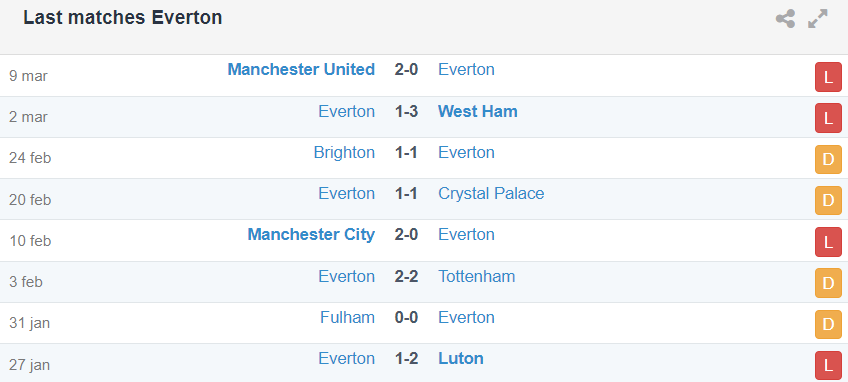The width and height of the screenshot is (848, 382).
Task: Click the 2-2 score of Everton vs Tottenham
Action: 406,276
